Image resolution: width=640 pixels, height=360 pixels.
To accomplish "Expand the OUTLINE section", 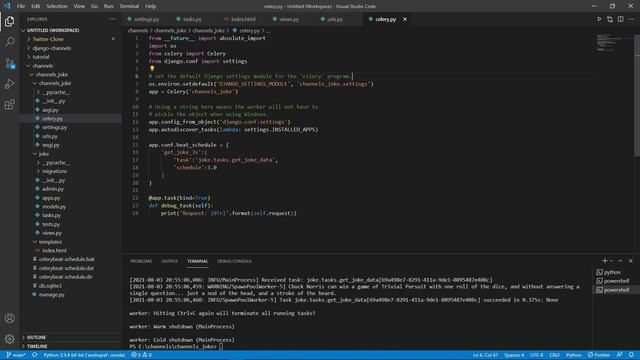I will point(36,338).
